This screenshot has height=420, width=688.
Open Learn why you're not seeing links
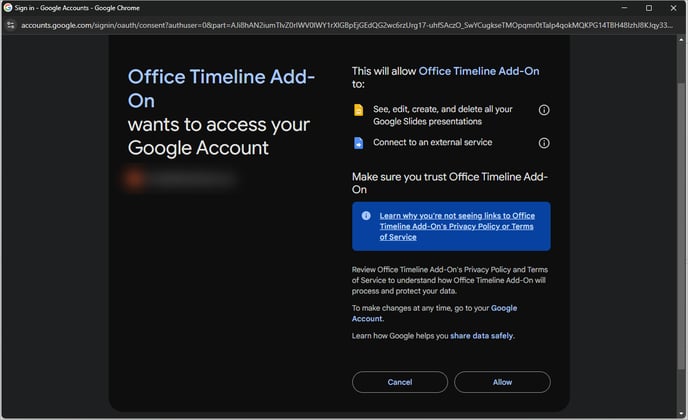tap(457, 226)
